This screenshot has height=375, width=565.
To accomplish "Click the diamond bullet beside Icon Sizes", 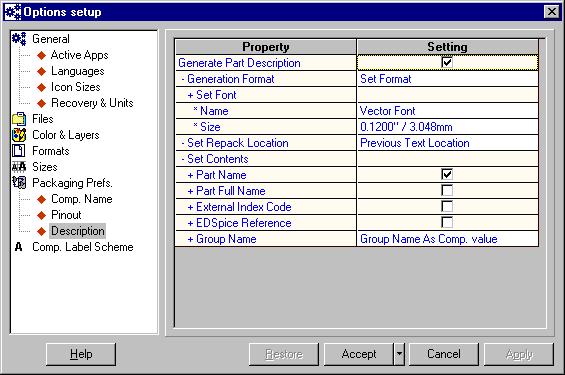I will (42, 87).
